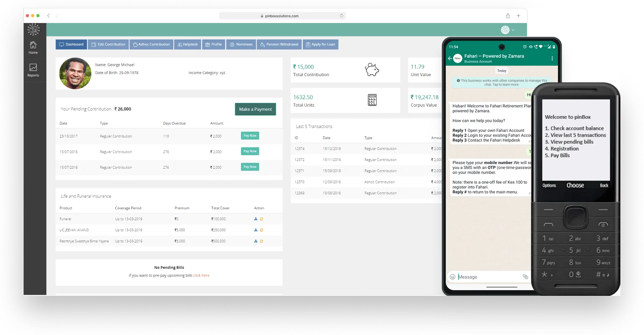
Task: Refresh the LIC JEEVAN ANAND policy
Action: tap(261, 230)
